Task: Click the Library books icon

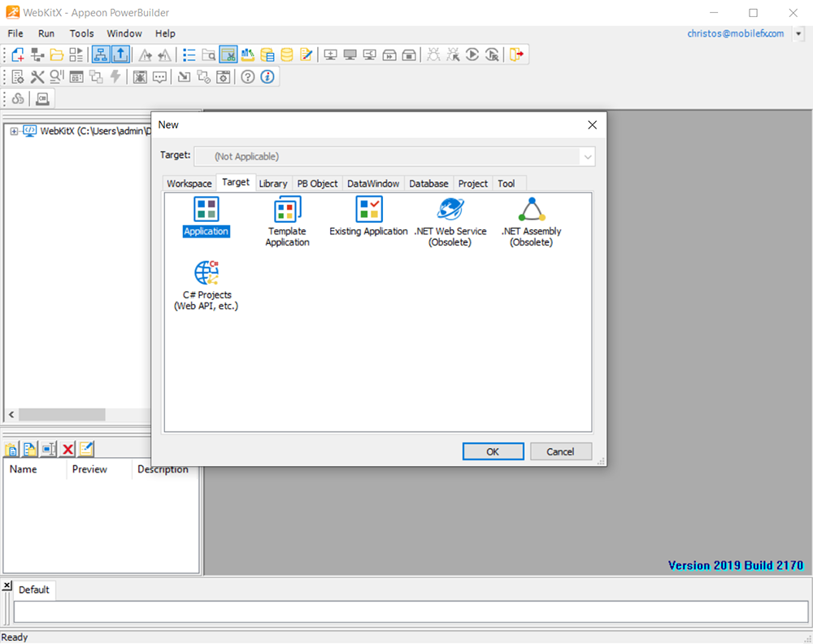Action: click(x=248, y=54)
